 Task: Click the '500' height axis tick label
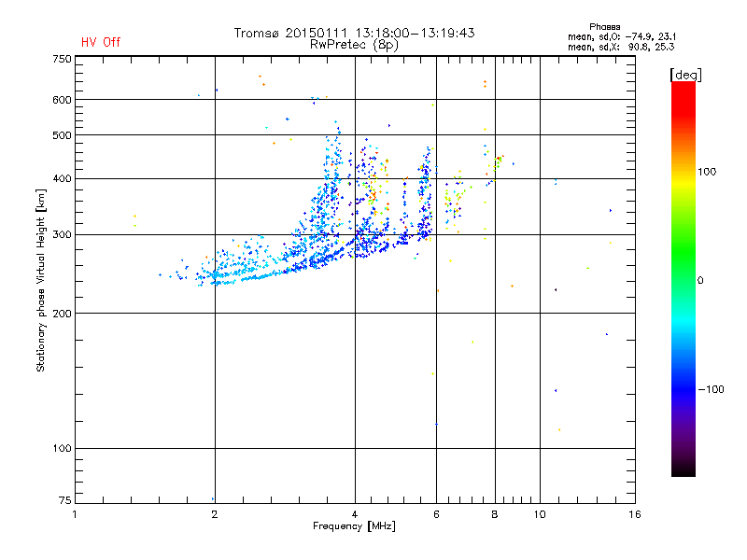click(x=62, y=135)
